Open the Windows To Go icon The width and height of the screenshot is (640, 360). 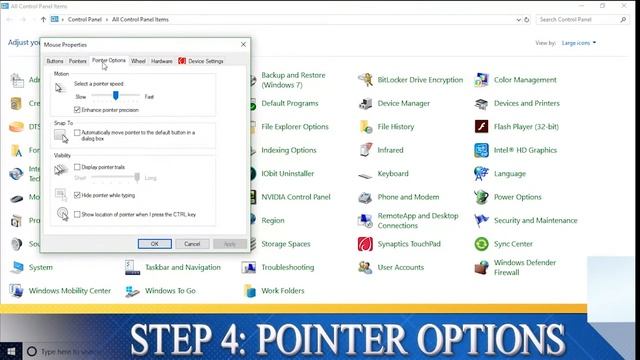pos(133,291)
